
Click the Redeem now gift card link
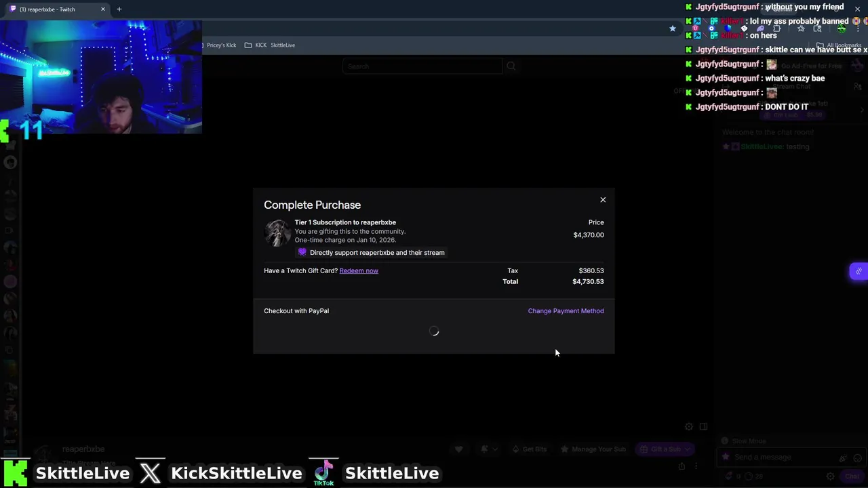coord(359,270)
